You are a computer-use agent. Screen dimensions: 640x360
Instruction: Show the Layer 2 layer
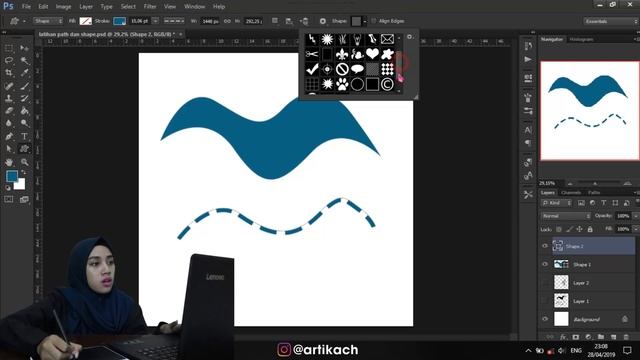(x=545, y=282)
